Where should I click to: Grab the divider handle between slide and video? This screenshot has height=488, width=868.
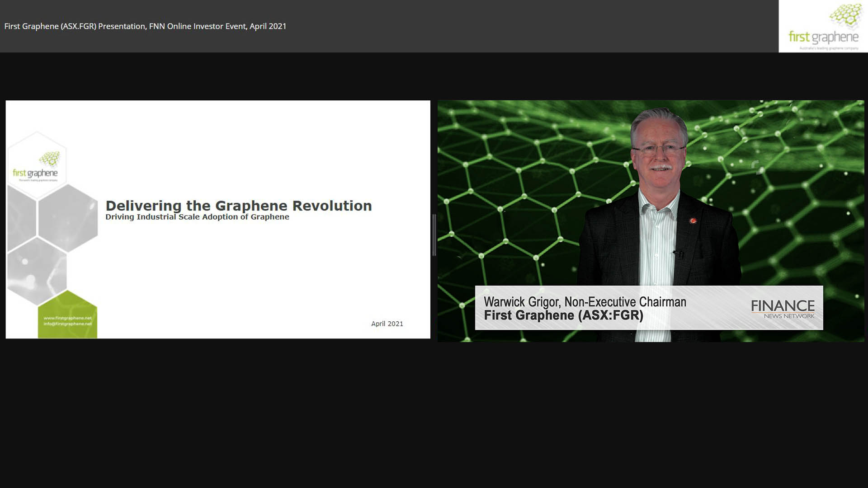pyautogui.click(x=434, y=235)
